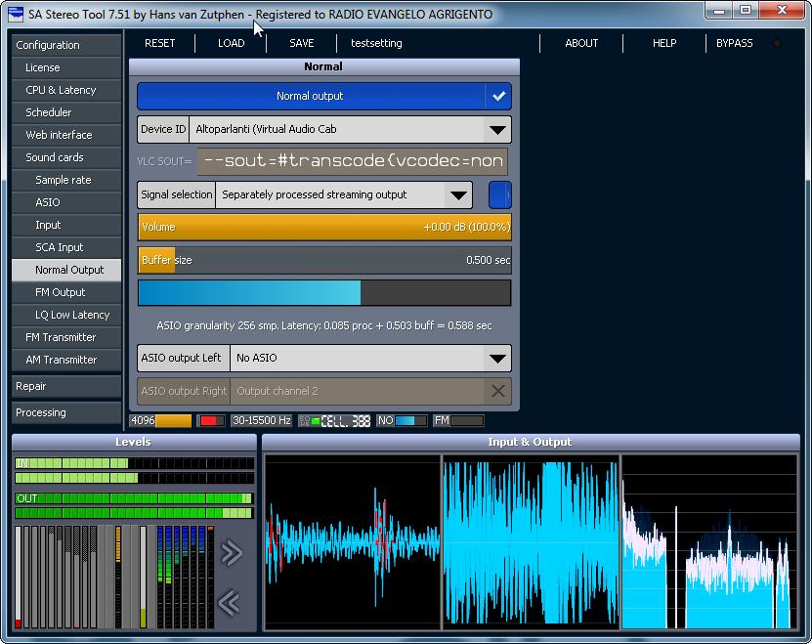Viewport: 812px width, 644px height.
Task: Maximize the SA Stereo Tool window
Action: tap(746, 10)
